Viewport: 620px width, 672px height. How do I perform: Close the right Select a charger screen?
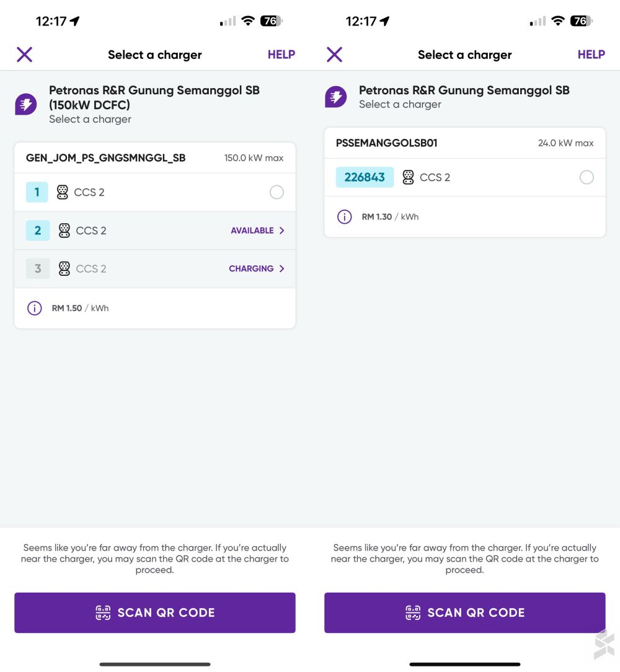tap(334, 55)
